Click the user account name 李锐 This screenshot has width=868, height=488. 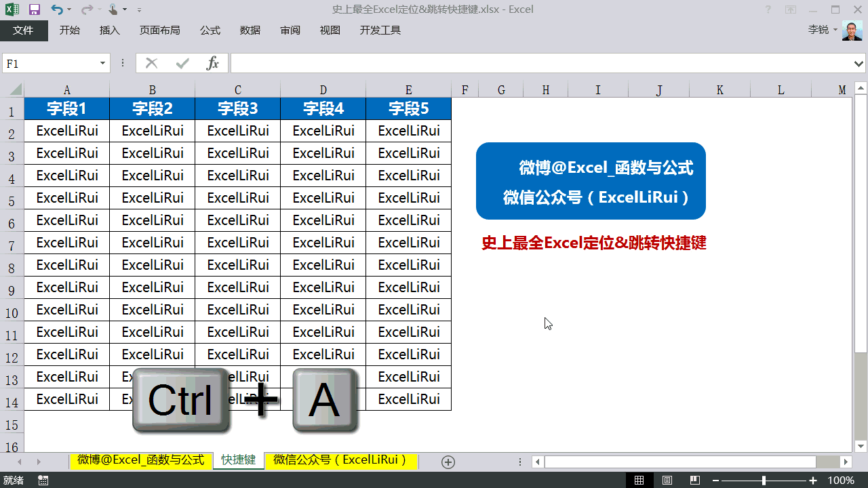pyautogui.click(x=818, y=30)
